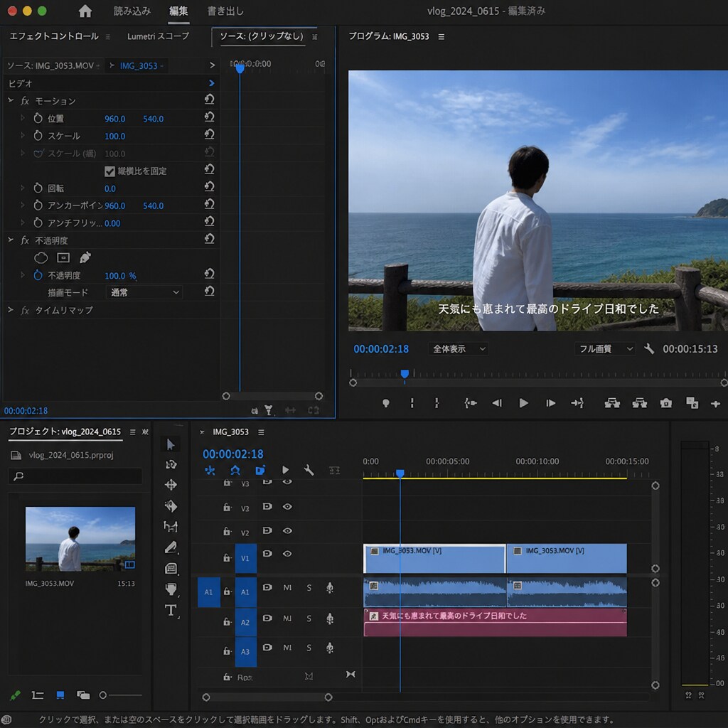Screen dimensions: 728x728
Task: Open the エフェクトコントロール panel tab
Action: click(54, 36)
